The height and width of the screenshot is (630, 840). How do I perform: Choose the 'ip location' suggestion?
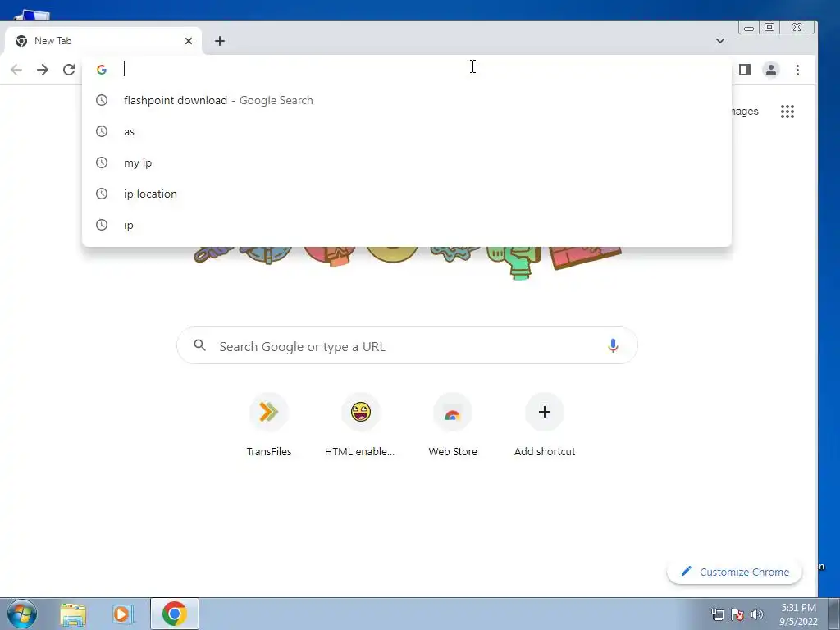click(x=407, y=194)
